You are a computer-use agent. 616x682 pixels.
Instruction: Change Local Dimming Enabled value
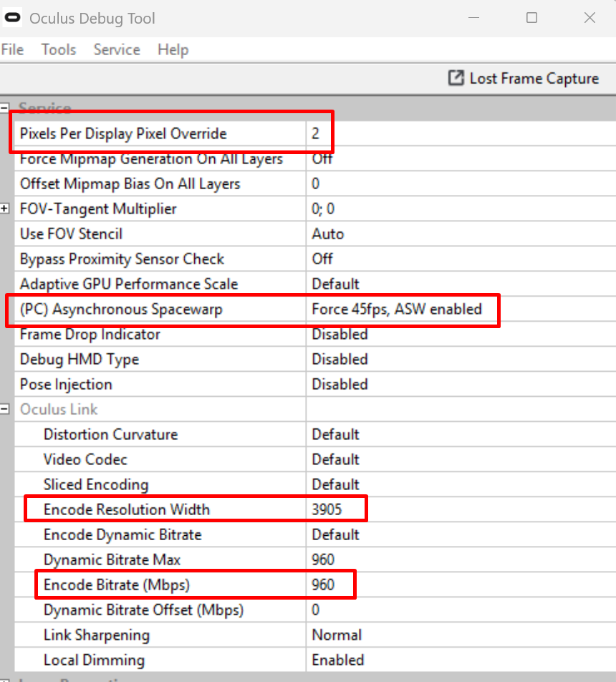point(338,661)
